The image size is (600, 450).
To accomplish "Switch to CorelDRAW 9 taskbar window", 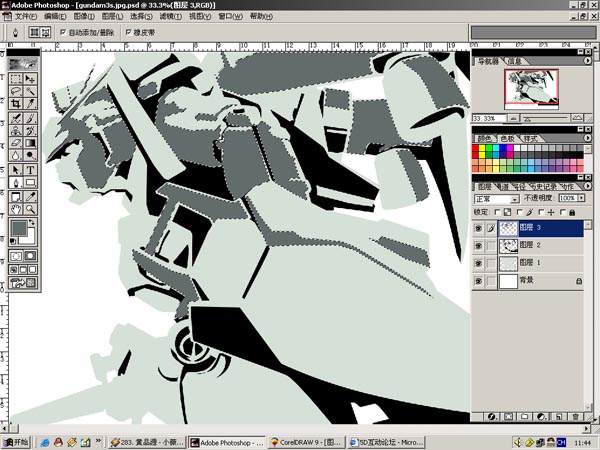I will (306, 442).
